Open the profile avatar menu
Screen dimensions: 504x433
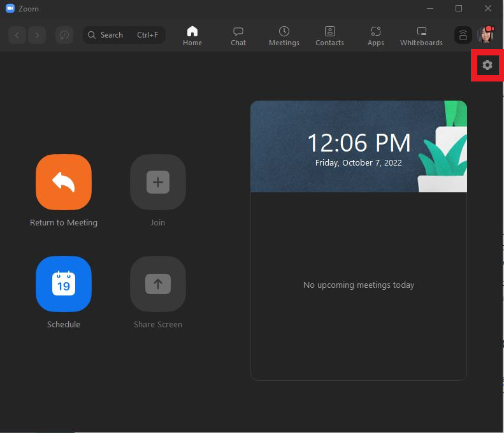486,35
